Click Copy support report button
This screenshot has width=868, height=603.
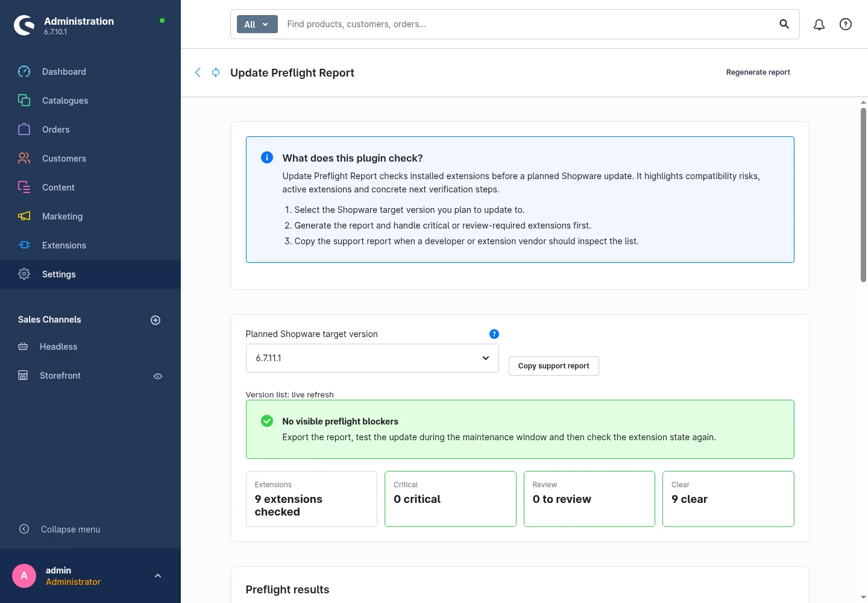tap(554, 366)
